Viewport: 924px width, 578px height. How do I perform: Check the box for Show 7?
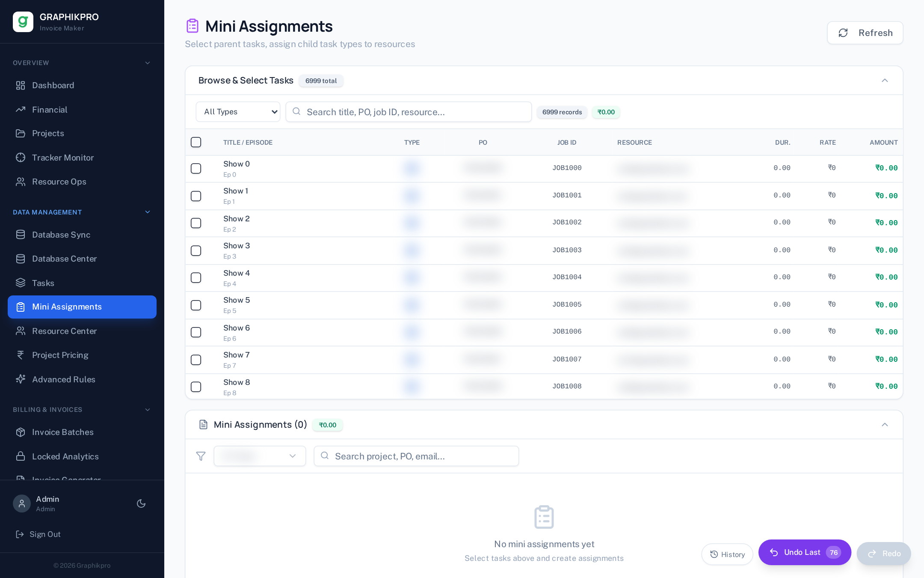196,360
